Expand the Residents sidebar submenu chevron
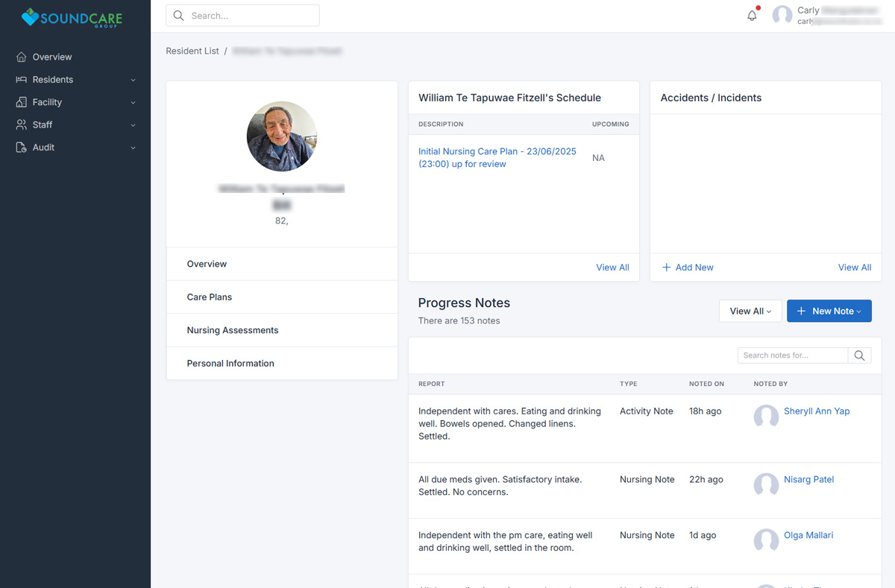895x588 pixels. pos(133,80)
